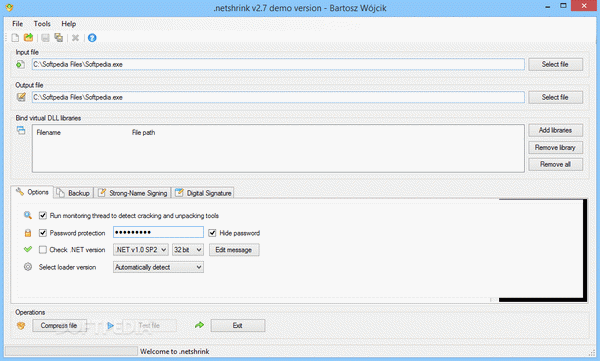The width and height of the screenshot is (600, 361).
Task: Switch to the Backup tab
Action: [74, 193]
